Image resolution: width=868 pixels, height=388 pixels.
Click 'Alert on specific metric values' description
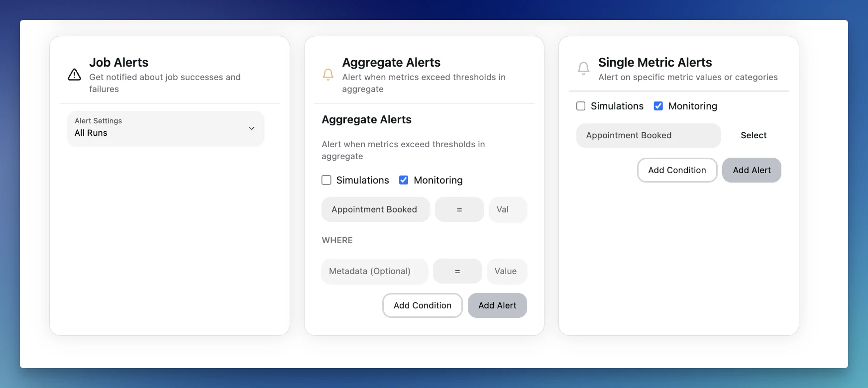(688, 77)
